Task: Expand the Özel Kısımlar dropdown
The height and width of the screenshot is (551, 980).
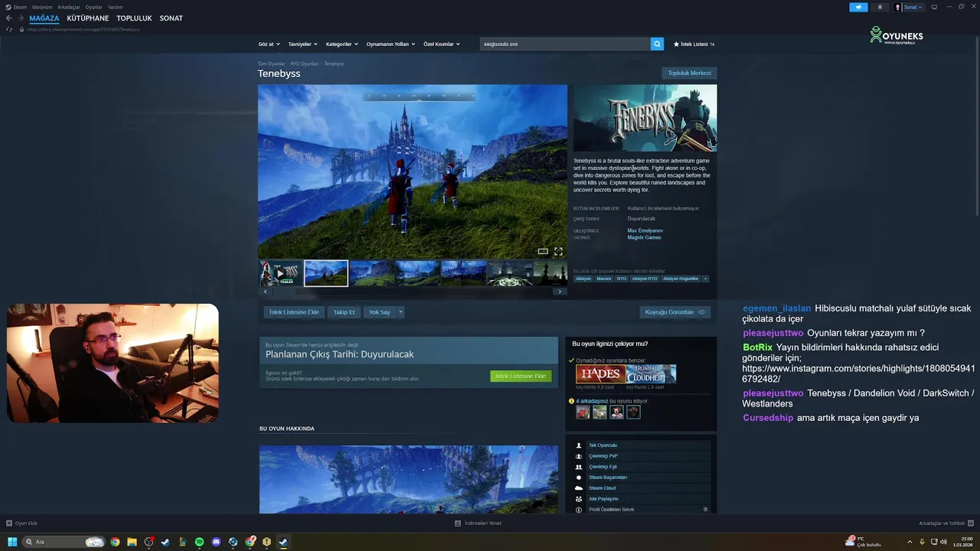Action: (x=442, y=44)
